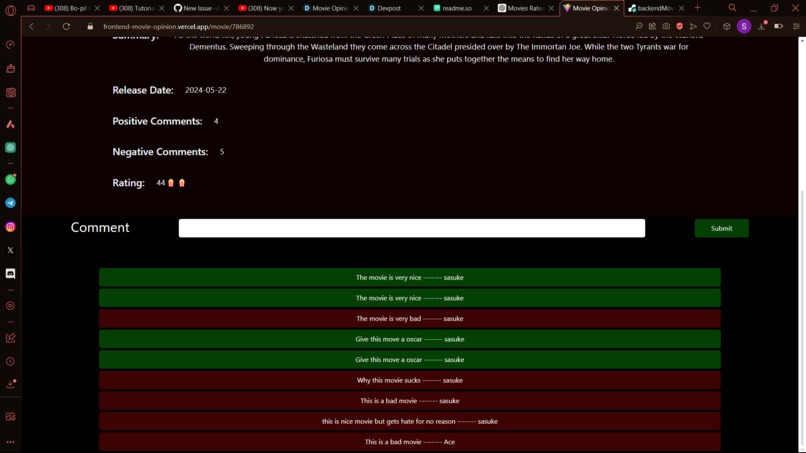Focus the Comment input field

(x=412, y=228)
